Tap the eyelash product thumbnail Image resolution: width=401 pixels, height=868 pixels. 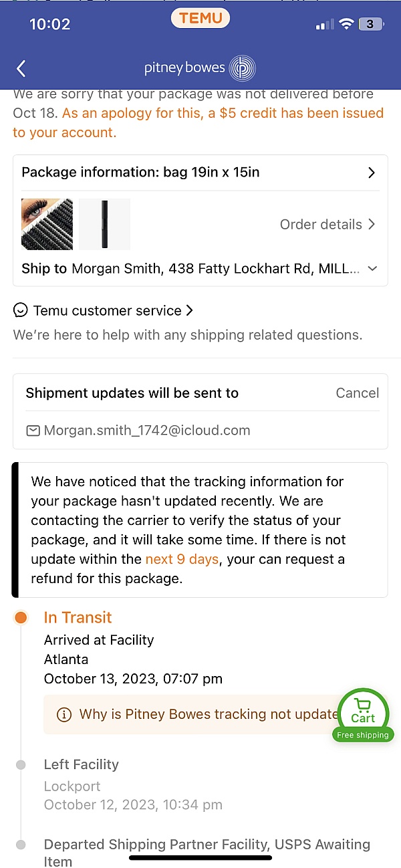pyautogui.click(x=47, y=224)
